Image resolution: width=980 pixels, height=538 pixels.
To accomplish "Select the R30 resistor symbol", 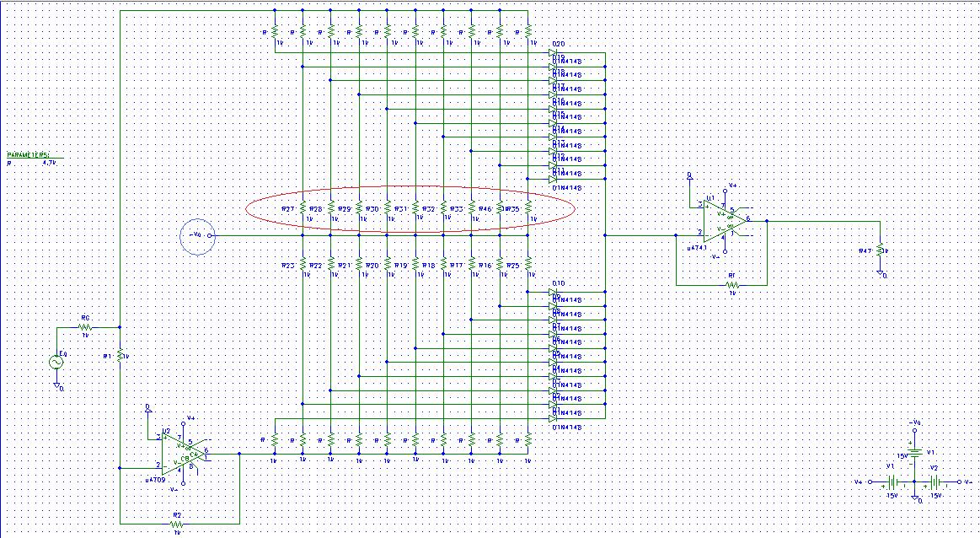I will point(387,207).
